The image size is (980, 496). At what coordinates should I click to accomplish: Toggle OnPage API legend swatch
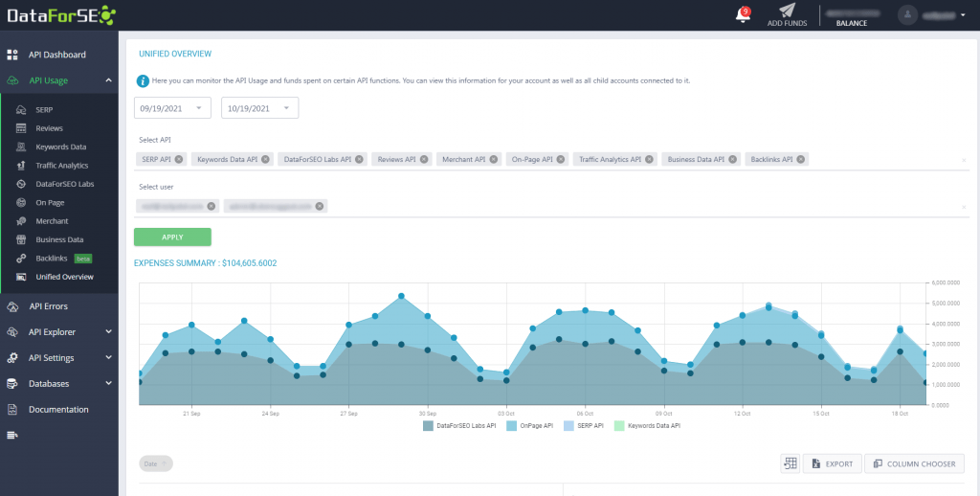[511, 426]
